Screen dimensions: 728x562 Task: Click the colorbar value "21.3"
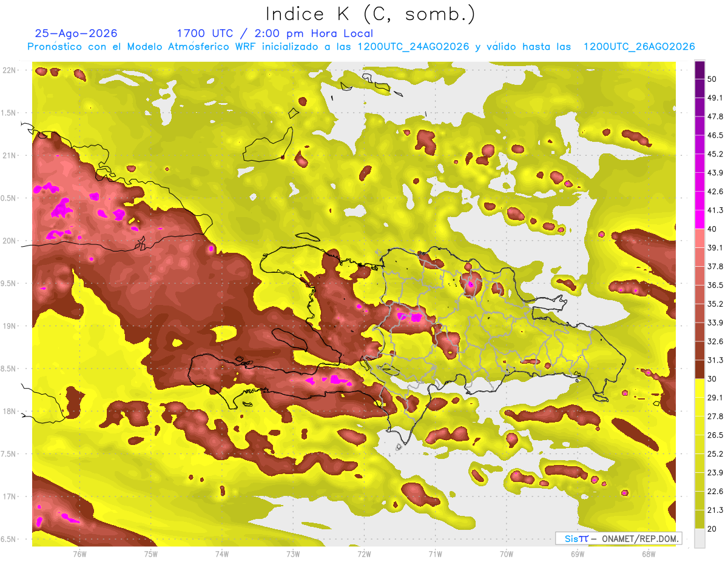click(715, 510)
